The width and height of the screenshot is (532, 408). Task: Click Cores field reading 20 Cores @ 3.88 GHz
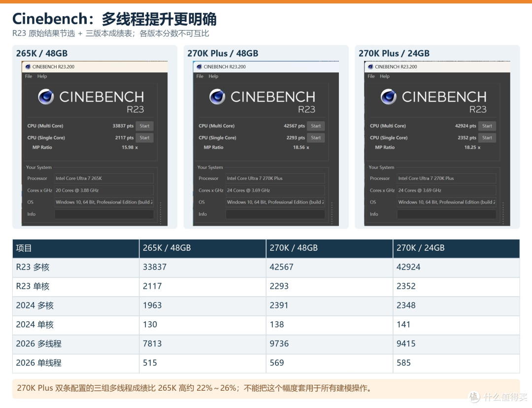click(x=104, y=190)
